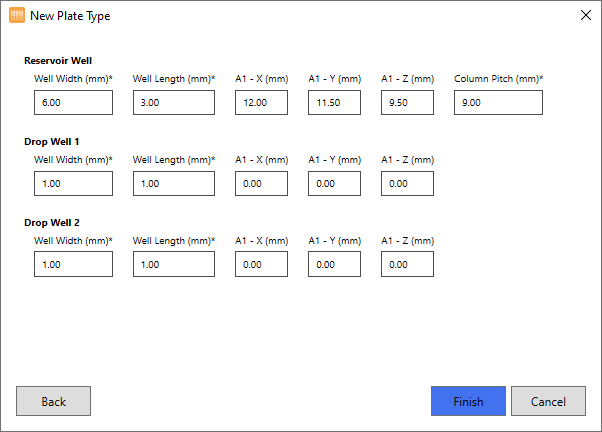Click Drop Well 1 A1 - Y field
Image resolution: width=602 pixels, height=432 pixels.
(335, 184)
